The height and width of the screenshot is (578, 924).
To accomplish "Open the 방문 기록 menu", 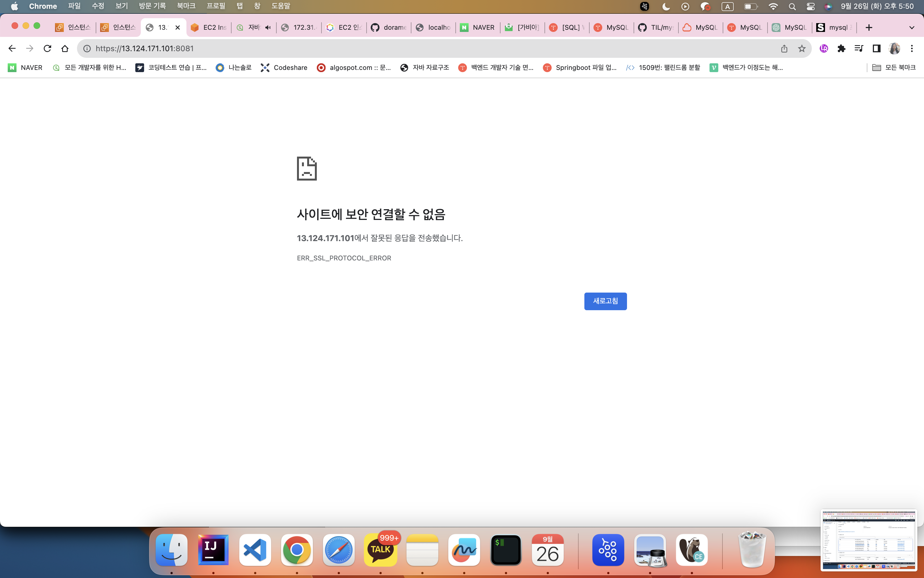I will click(152, 6).
